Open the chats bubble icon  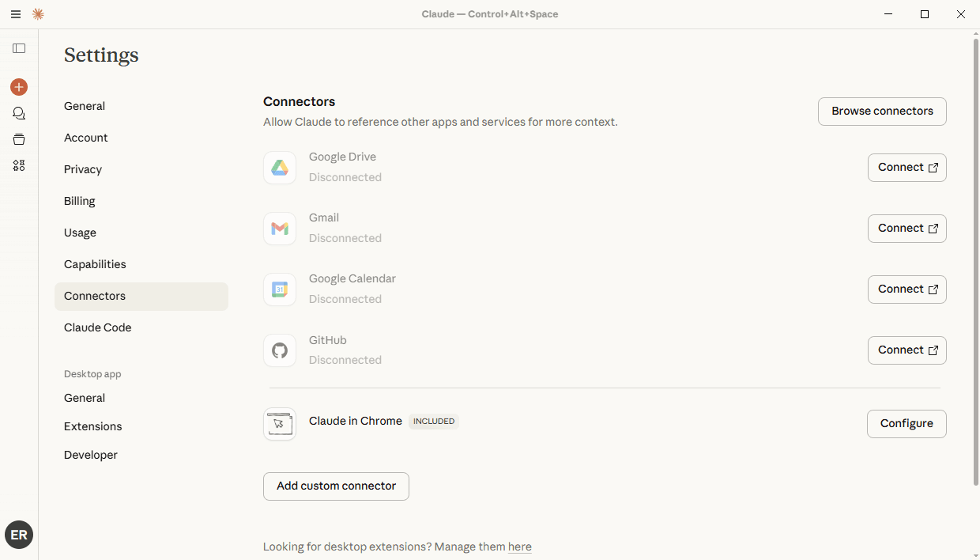point(19,114)
